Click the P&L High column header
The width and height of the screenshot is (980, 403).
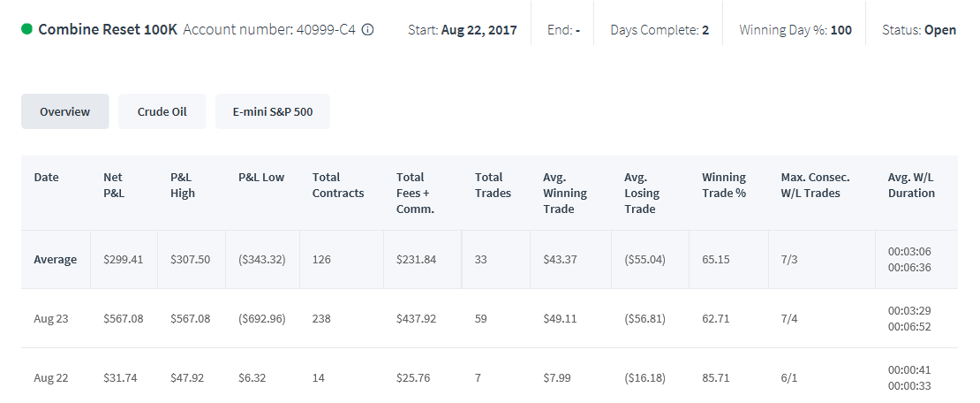click(x=183, y=186)
